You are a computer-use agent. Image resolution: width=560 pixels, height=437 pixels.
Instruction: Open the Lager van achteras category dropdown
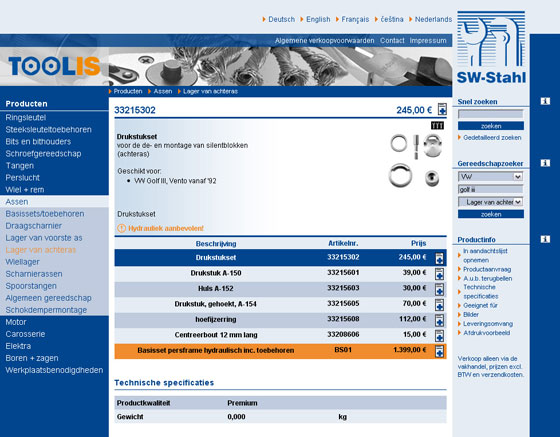click(x=491, y=202)
